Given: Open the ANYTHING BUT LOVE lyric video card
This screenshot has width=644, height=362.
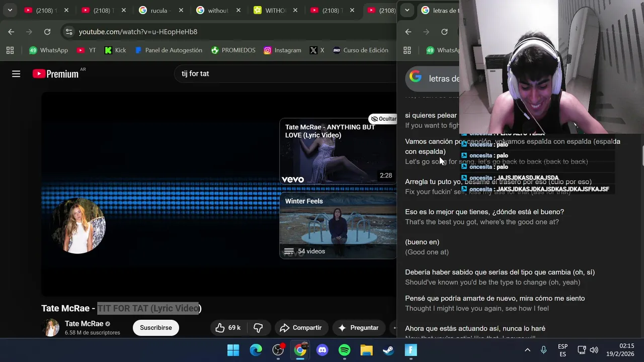Looking at the screenshot, I should (x=338, y=152).
